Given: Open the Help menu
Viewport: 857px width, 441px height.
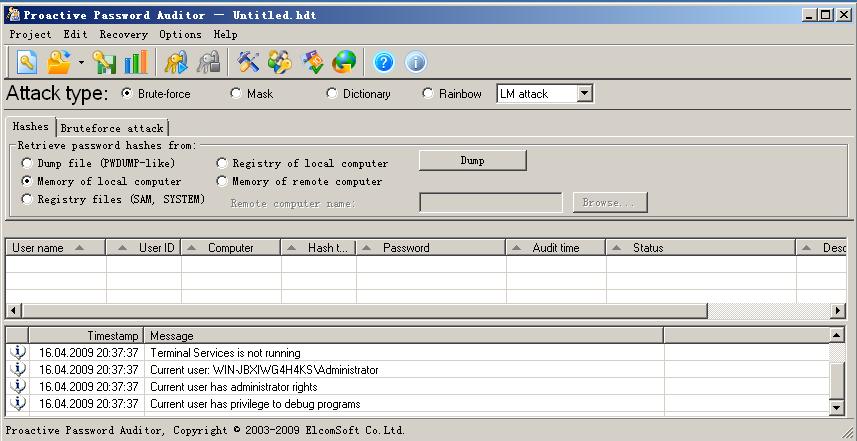Looking at the screenshot, I should (225, 34).
